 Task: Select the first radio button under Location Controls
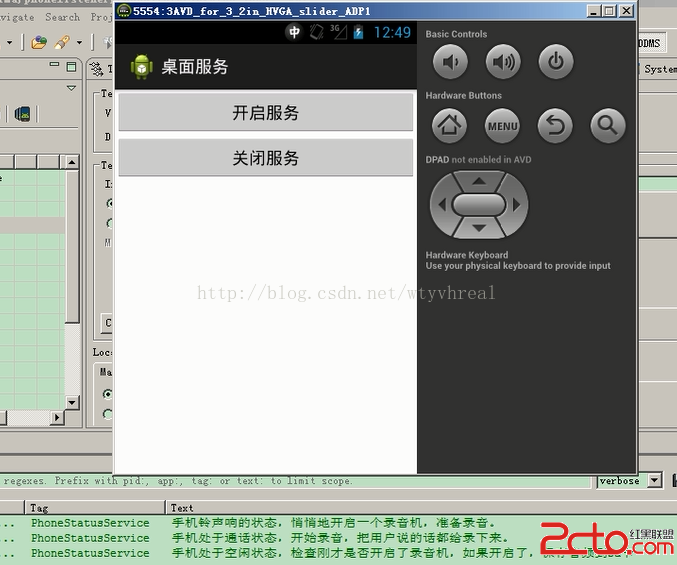coord(108,394)
